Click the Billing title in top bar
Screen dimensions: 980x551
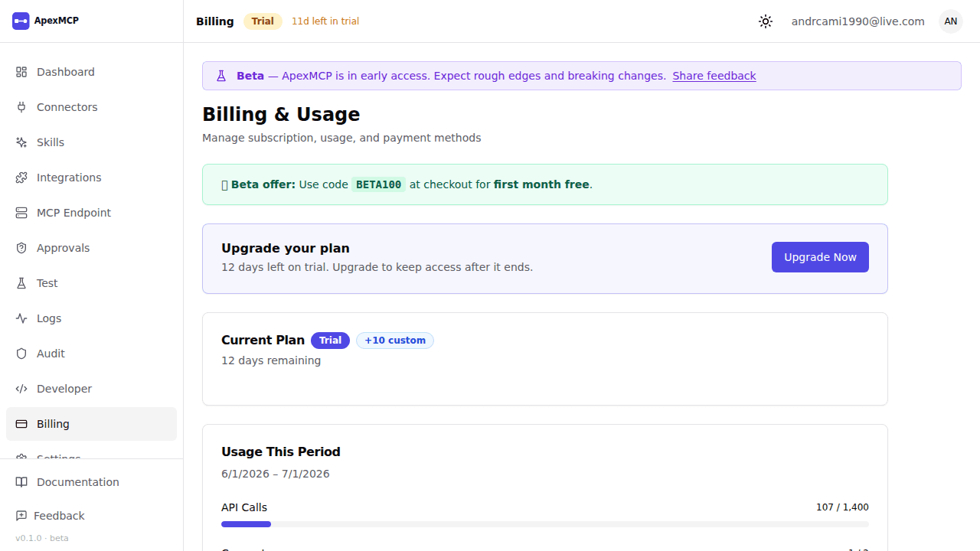pos(215,21)
